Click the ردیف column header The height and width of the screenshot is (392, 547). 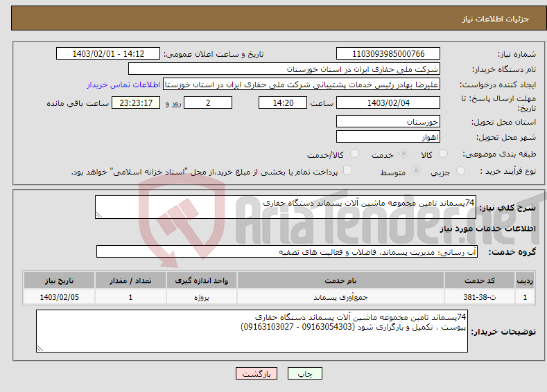[x=525, y=280]
